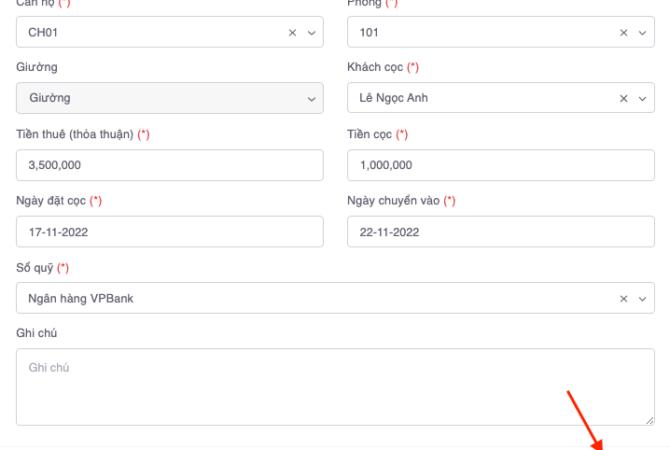The image size is (670, 450).
Task: Expand the Căn hộ dropdown arrow
Action: [x=310, y=32]
